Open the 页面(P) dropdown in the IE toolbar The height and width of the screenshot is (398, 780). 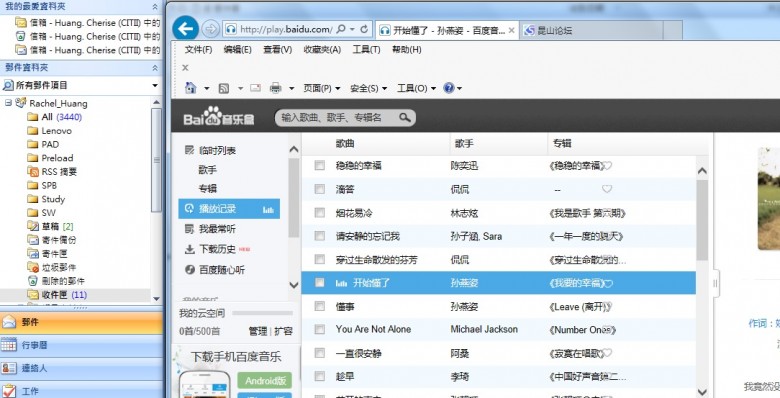321,89
